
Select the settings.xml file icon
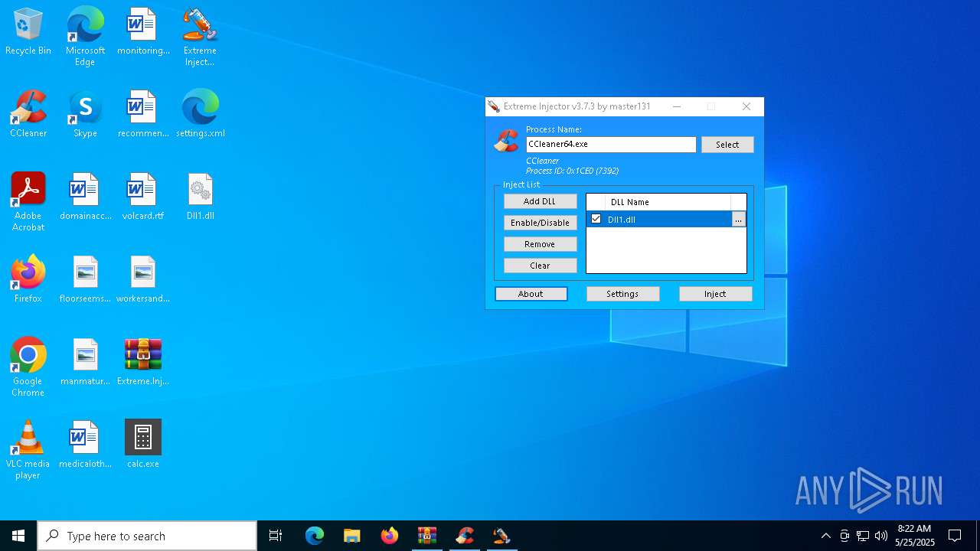pos(200,115)
